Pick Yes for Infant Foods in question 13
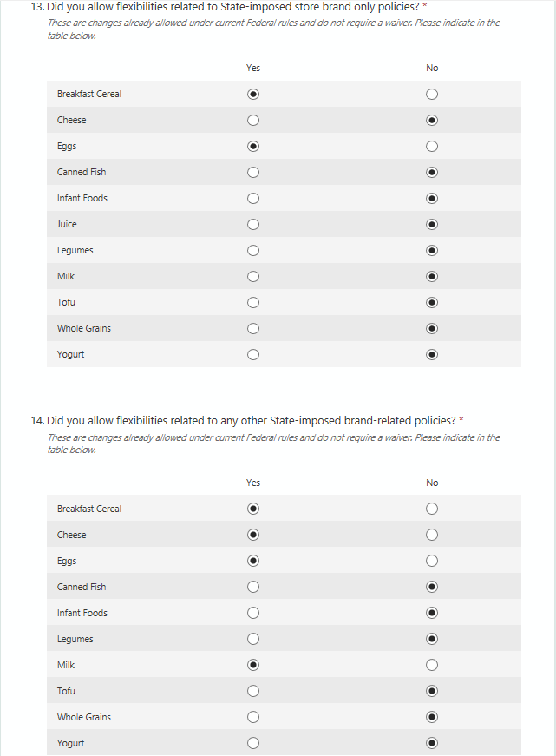Screen dimensions: 556x756 coord(253,198)
